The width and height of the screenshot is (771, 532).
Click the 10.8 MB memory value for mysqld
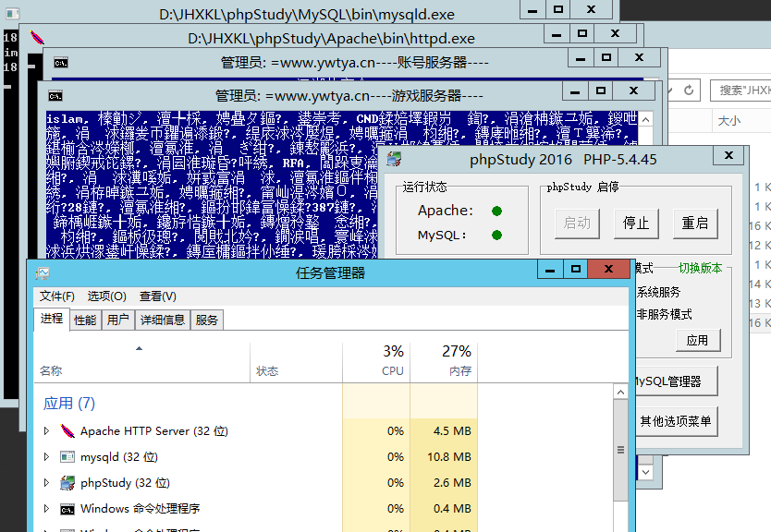(x=449, y=457)
